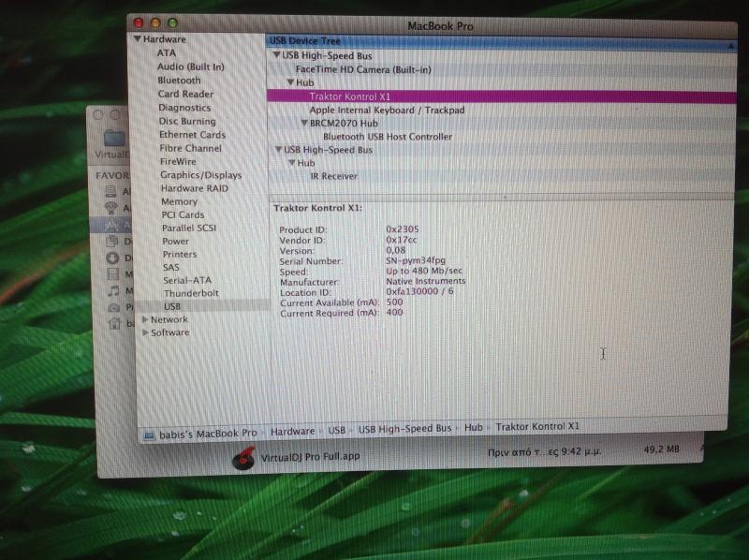Click the AirDrop icon in Finder sidebar

[x=110, y=208]
